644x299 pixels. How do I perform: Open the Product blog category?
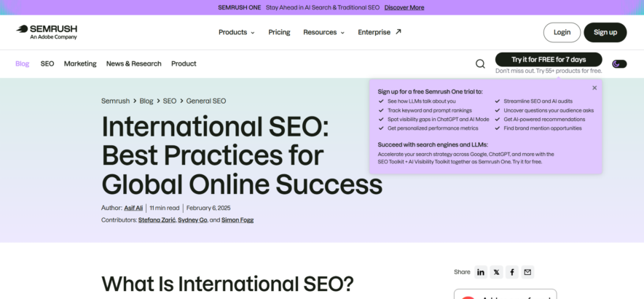(184, 63)
